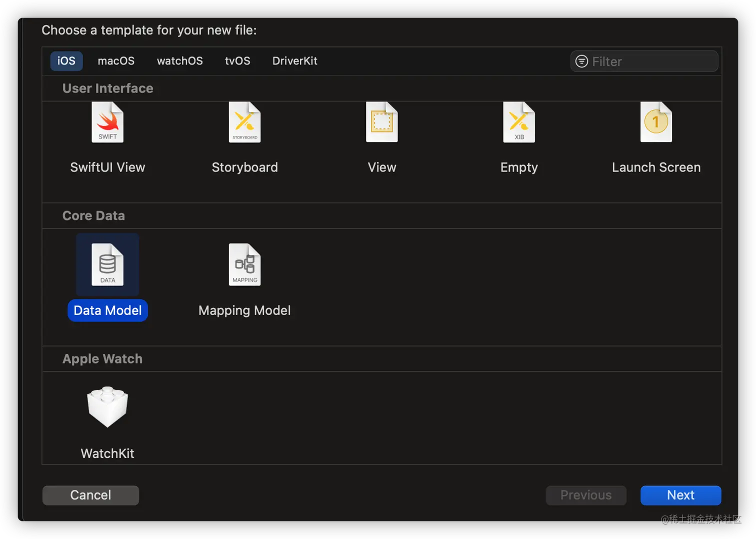Select the SwiftUI View template icon
Screen dimensions: 756x539
107,122
